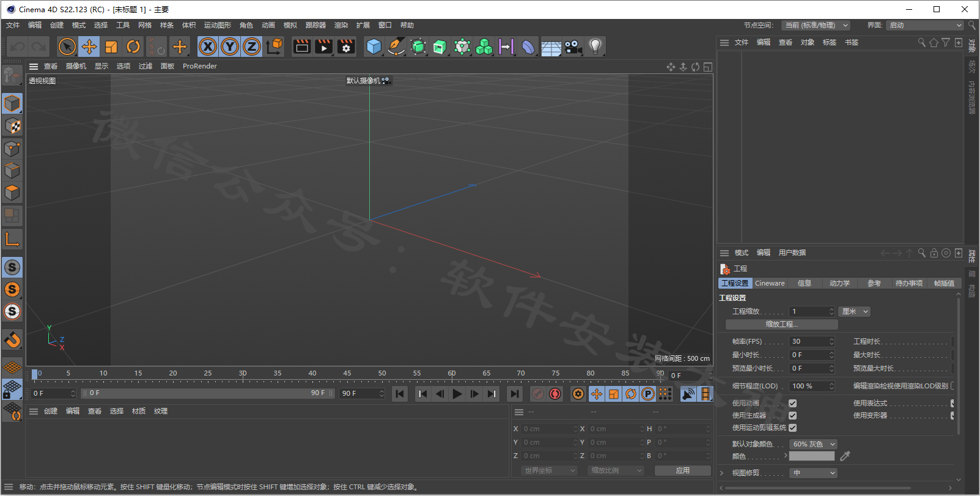
Task: Activate the Rotate tool
Action: coord(133,46)
